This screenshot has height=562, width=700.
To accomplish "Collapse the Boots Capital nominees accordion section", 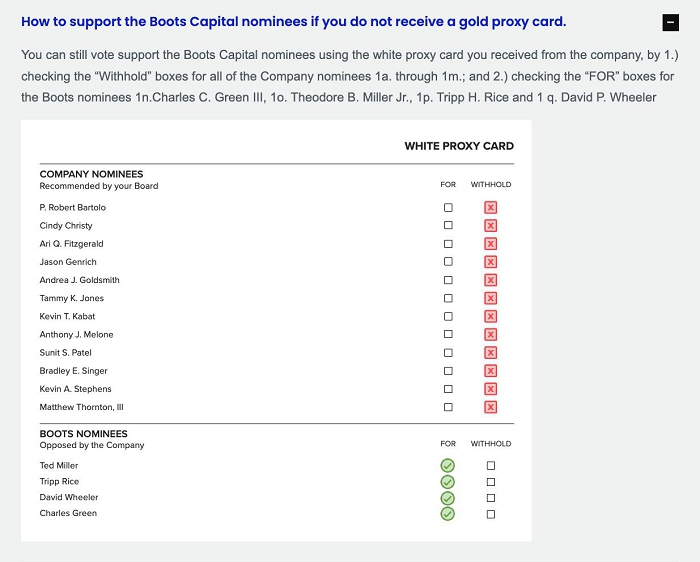I will (x=670, y=23).
